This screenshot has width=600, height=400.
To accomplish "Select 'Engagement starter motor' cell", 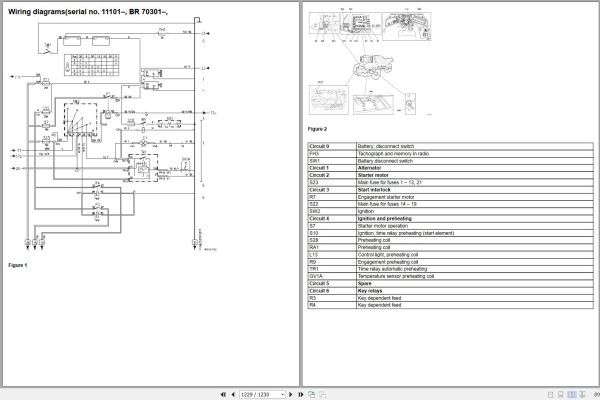I will (x=474, y=197).
